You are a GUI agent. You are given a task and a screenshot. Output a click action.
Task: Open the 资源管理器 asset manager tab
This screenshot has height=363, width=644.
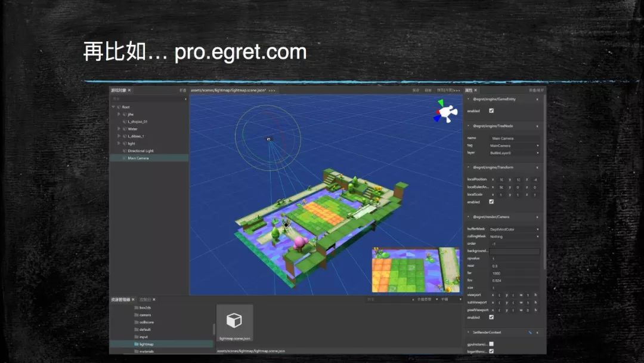pyautogui.click(x=120, y=300)
